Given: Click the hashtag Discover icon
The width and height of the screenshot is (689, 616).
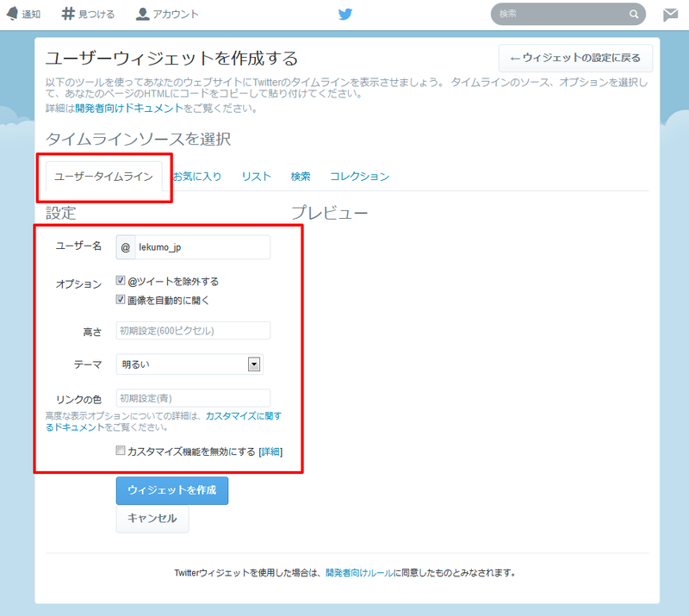Looking at the screenshot, I should pos(68,14).
